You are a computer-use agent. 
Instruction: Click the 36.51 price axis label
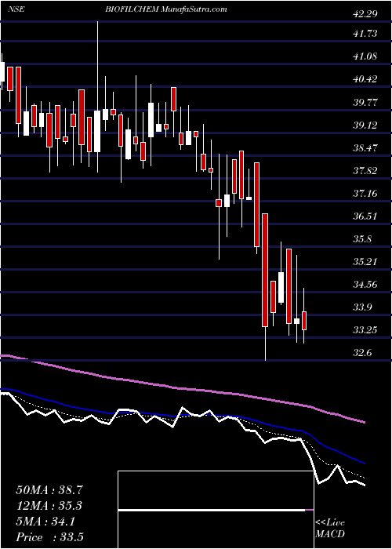[365, 216]
